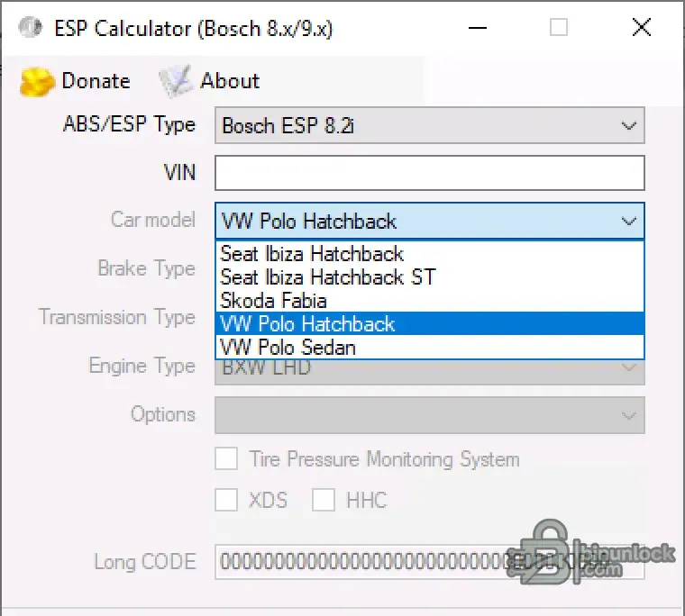Viewport: 685px width, 616px height.
Task: Expand the Options dropdown
Action: point(429,415)
